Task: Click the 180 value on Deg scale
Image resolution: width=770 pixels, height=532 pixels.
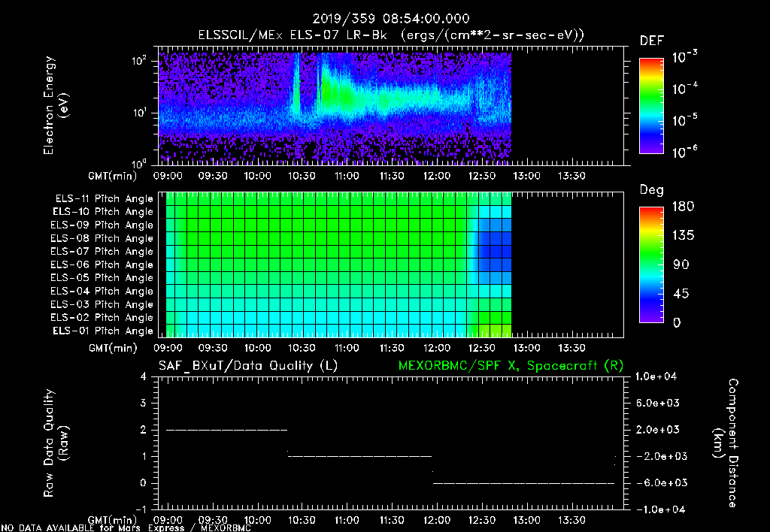Action: (x=684, y=207)
